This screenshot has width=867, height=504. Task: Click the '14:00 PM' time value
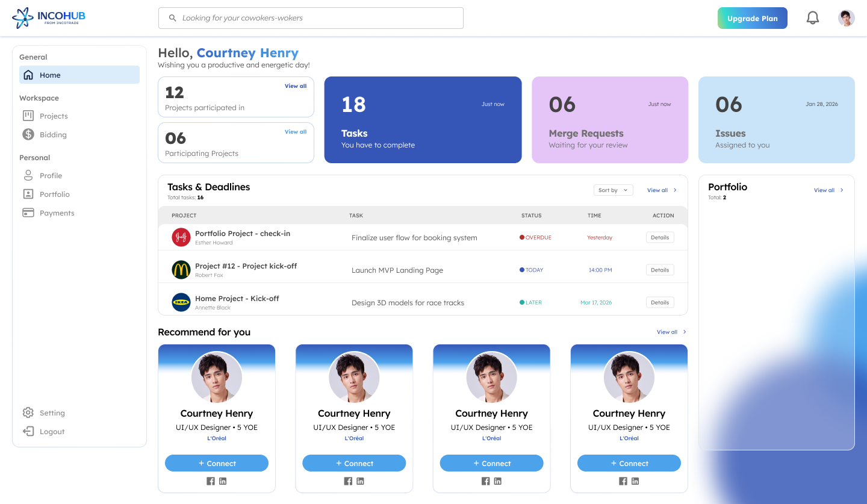pos(600,270)
